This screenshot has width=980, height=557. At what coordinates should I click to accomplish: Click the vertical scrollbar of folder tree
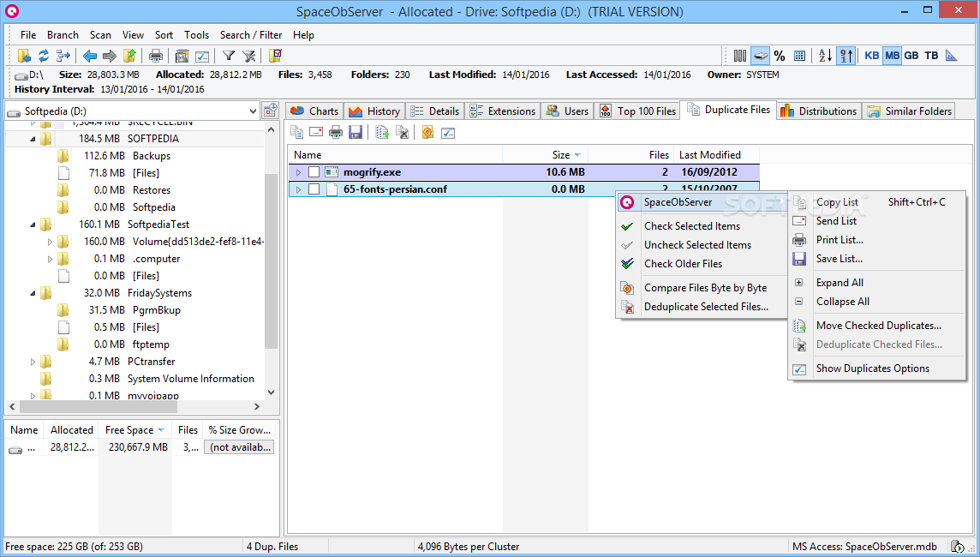coord(271,261)
